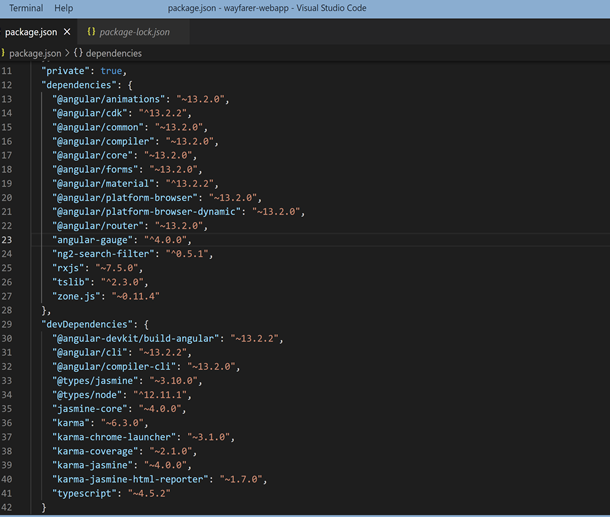Click line number 23 in the gutter
The width and height of the screenshot is (610, 517).
(x=7, y=240)
